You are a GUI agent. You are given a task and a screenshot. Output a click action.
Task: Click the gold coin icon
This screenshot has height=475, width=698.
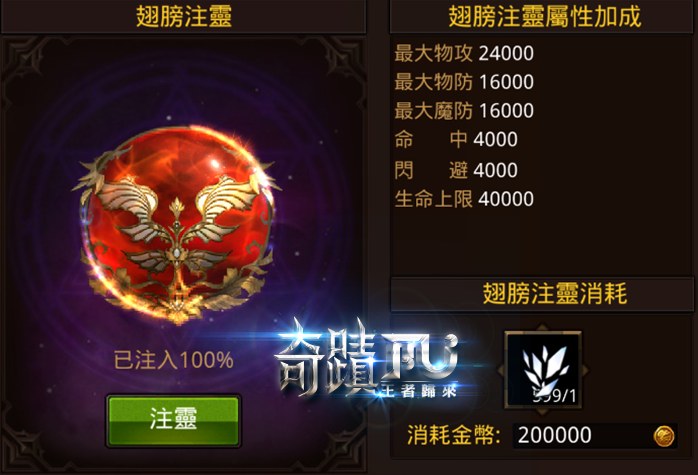click(663, 435)
